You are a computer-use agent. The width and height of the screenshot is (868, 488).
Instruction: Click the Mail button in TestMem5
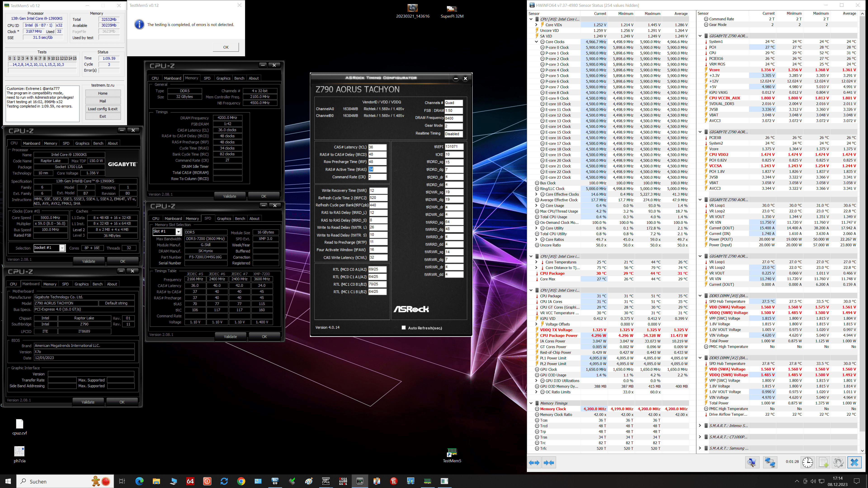click(x=103, y=101)
